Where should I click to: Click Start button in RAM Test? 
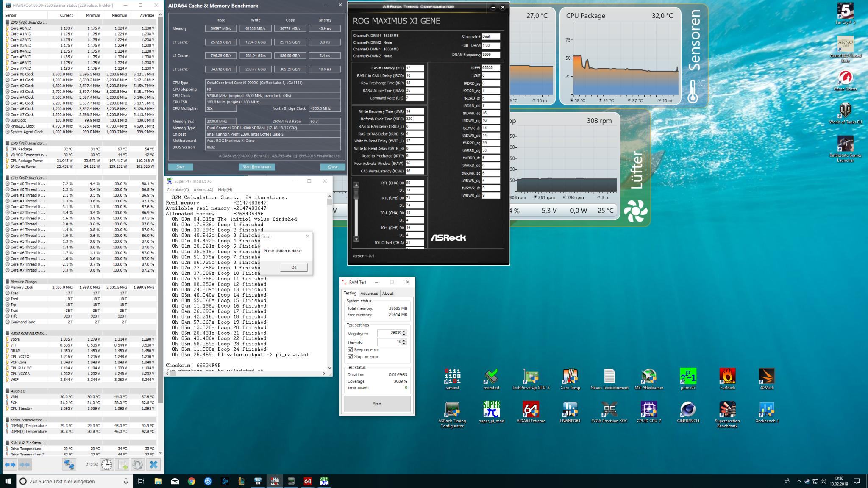[377, 404]
